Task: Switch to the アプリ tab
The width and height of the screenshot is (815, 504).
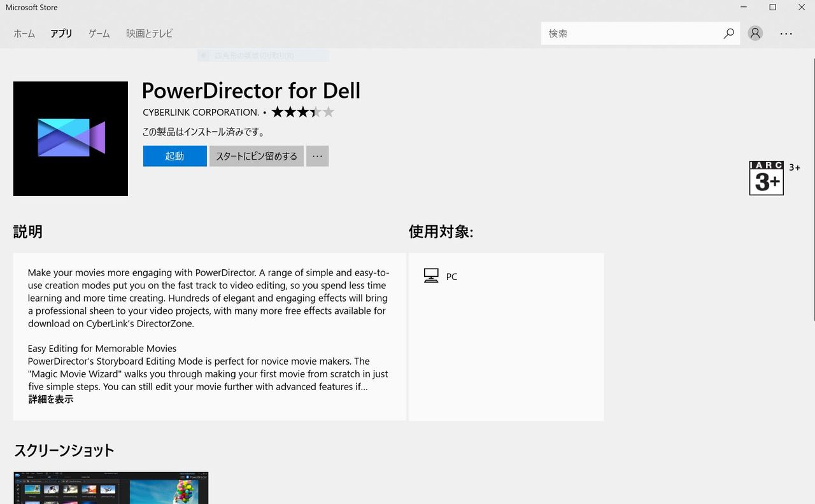Action: click(x=61, y=34)
